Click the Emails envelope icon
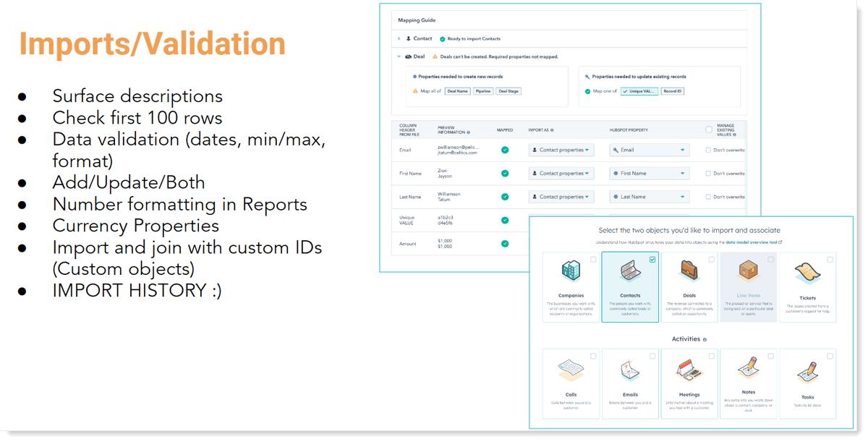 [x=630, y=370]
